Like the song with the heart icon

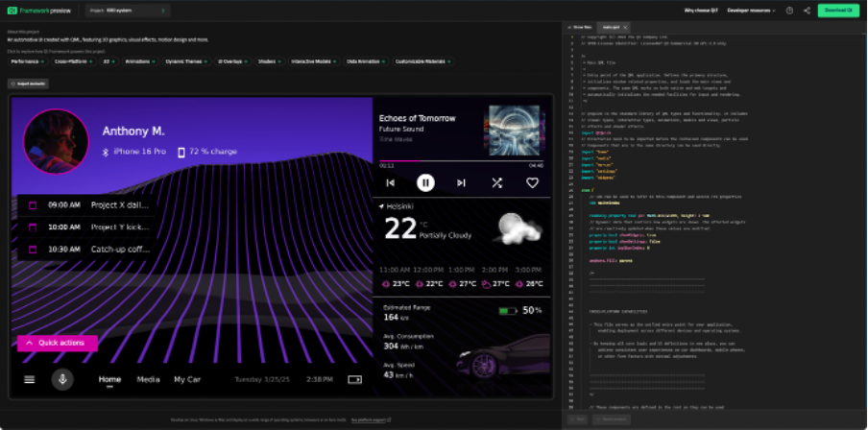532,182
